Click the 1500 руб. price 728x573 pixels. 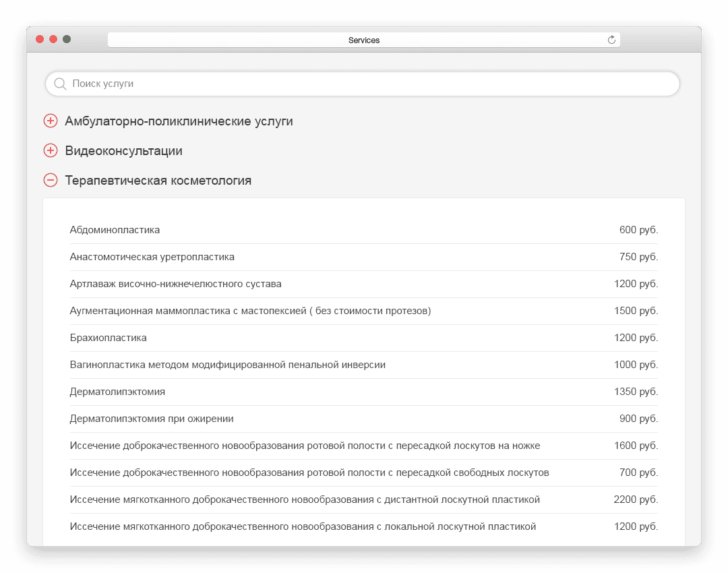[636, 311]
